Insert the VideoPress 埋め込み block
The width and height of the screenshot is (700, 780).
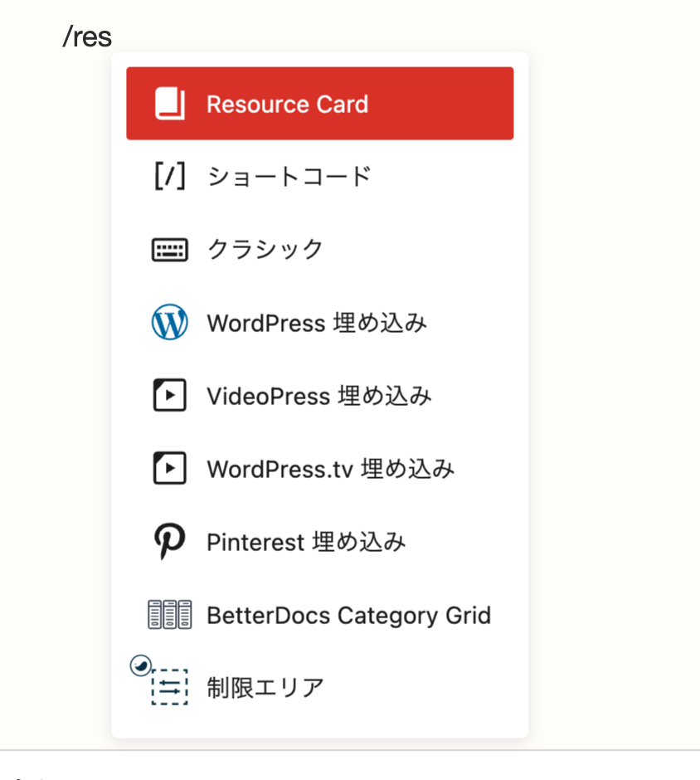point(319,396)
